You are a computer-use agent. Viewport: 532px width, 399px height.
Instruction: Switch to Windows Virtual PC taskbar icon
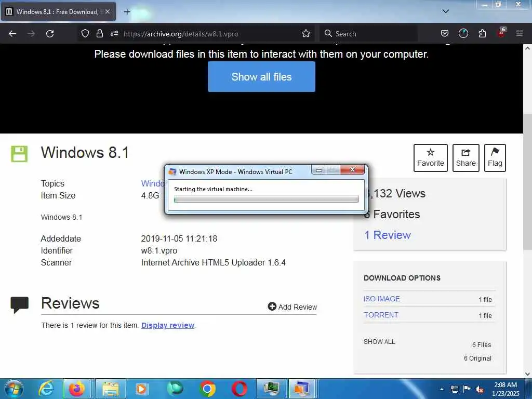coord(302,389)
